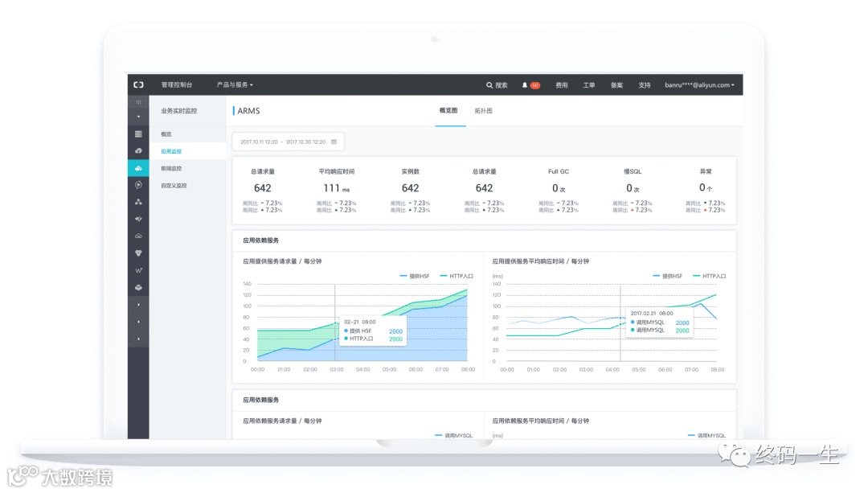
Task: Open the shield-trophy icon in sidebar
Action: point(138,253)
